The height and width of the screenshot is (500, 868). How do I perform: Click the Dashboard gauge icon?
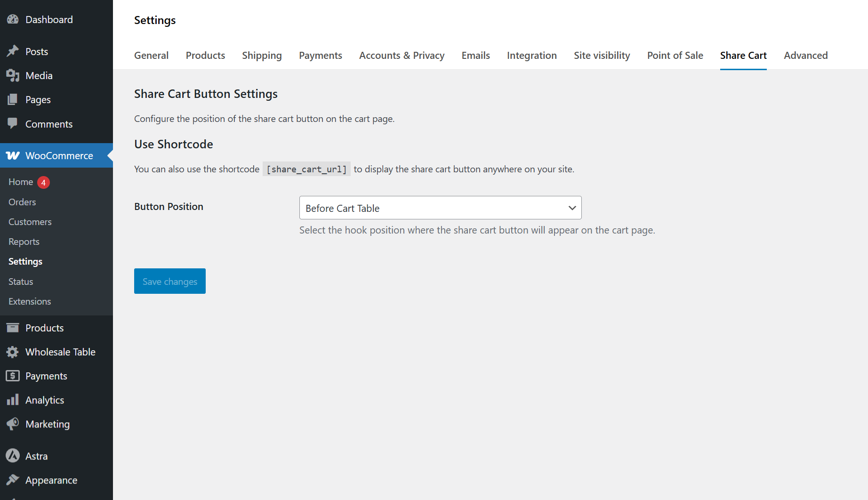coord(13,19)
